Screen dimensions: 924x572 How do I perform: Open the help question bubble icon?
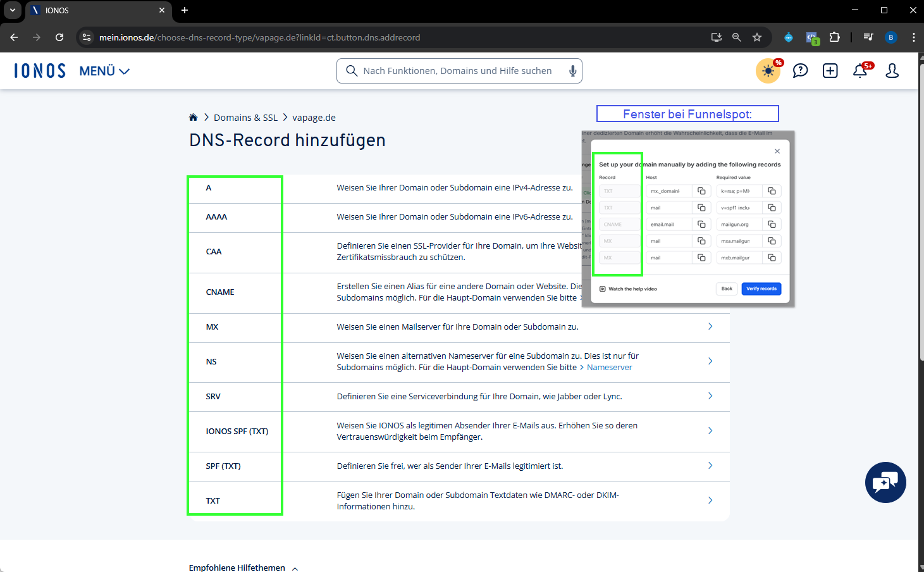[x=800, y=71]
